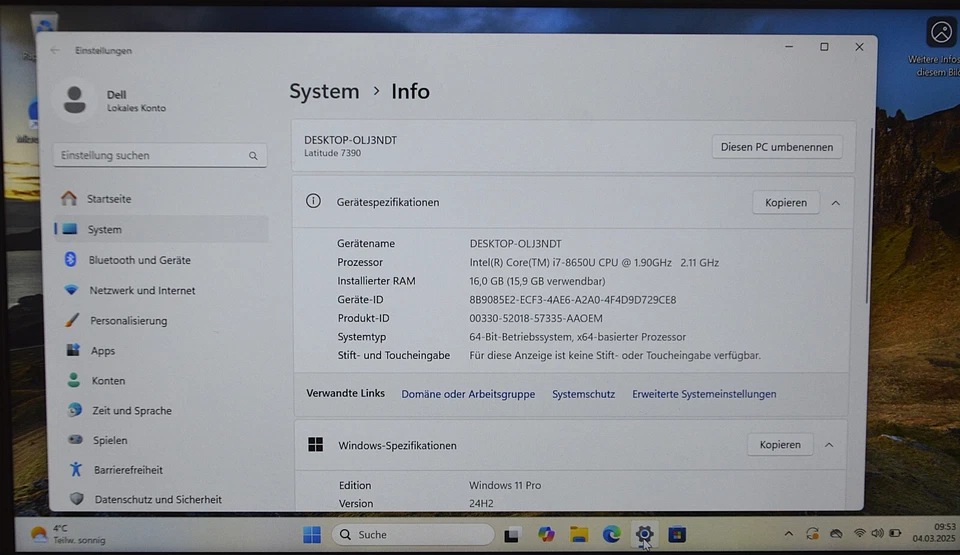Open File Explorer from taskbar

(x=579, y=534)
